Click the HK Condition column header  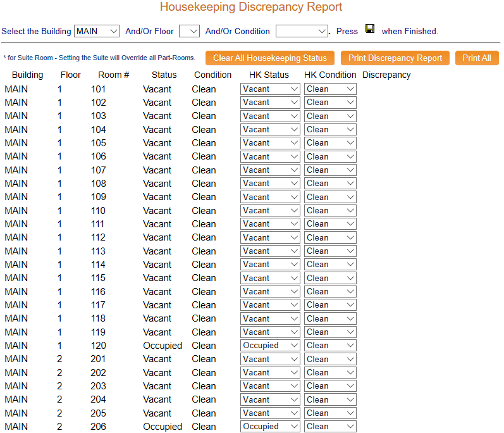[x=330, y=75]
